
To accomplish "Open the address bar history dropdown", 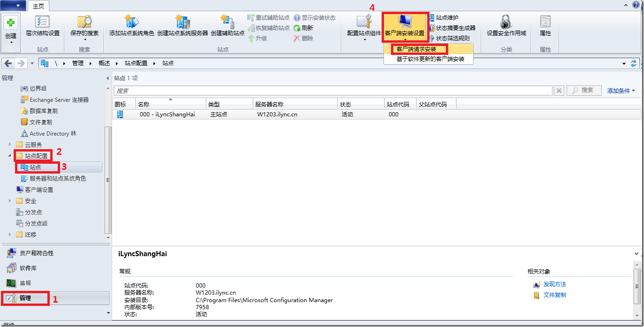I will click(x=624, y=63).
